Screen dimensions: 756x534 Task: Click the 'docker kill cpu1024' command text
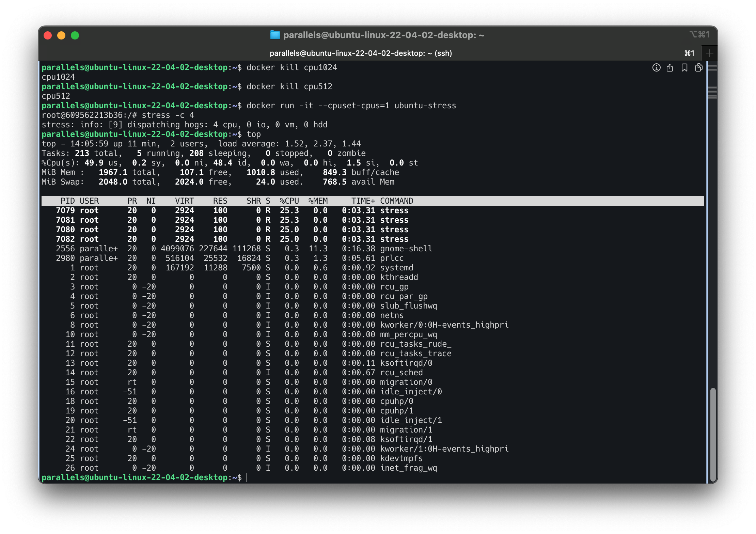point(292,67)
